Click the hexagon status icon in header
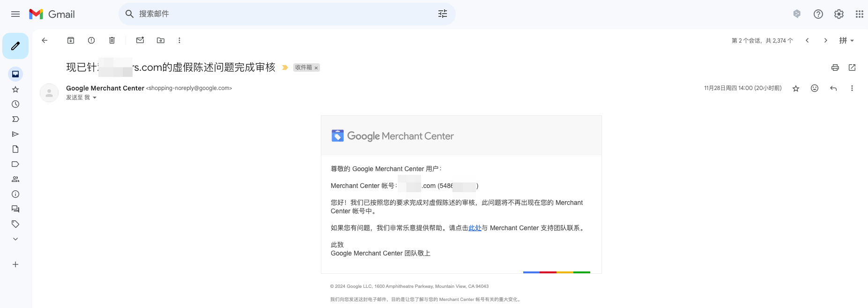 click(797, 14)
